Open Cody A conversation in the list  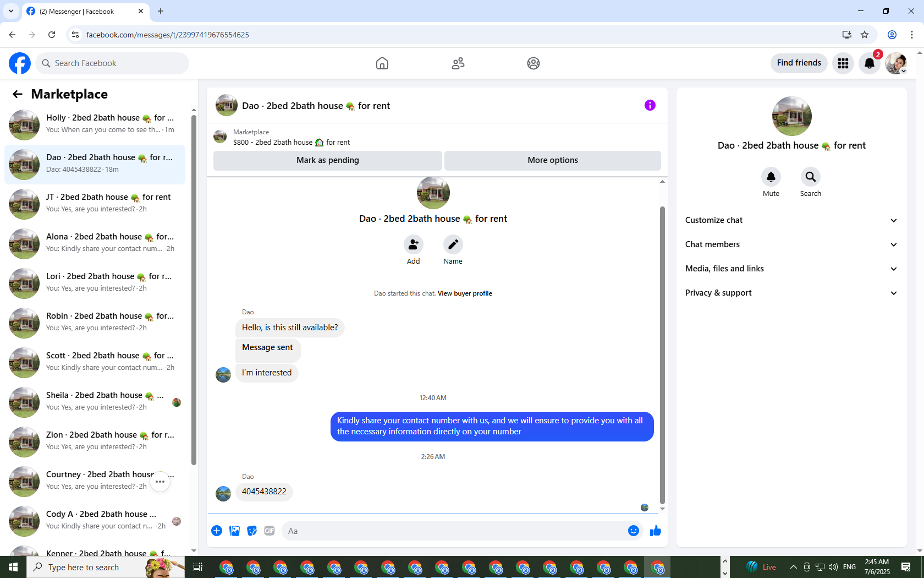coord(95,521)
